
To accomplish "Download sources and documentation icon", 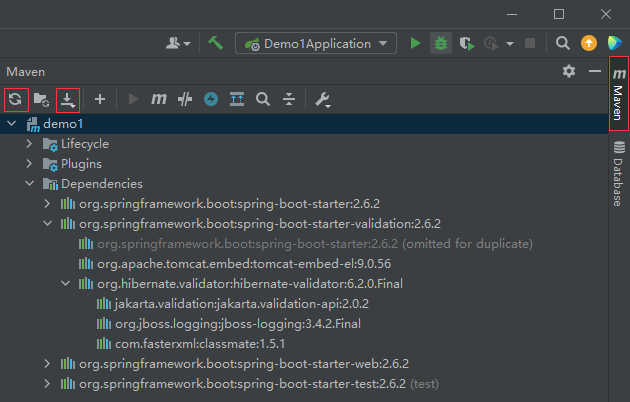I will pos(68,100).
